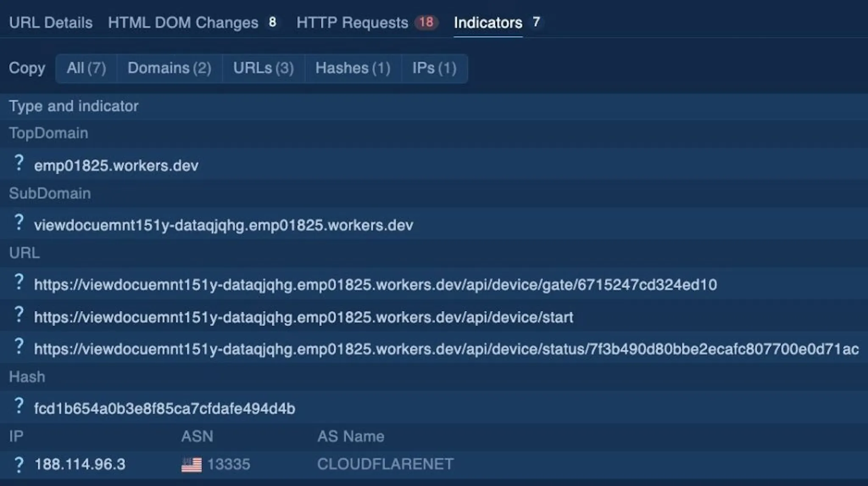
Task: Click the question mark icon beside the device/start URL
Action: point(19,314)
